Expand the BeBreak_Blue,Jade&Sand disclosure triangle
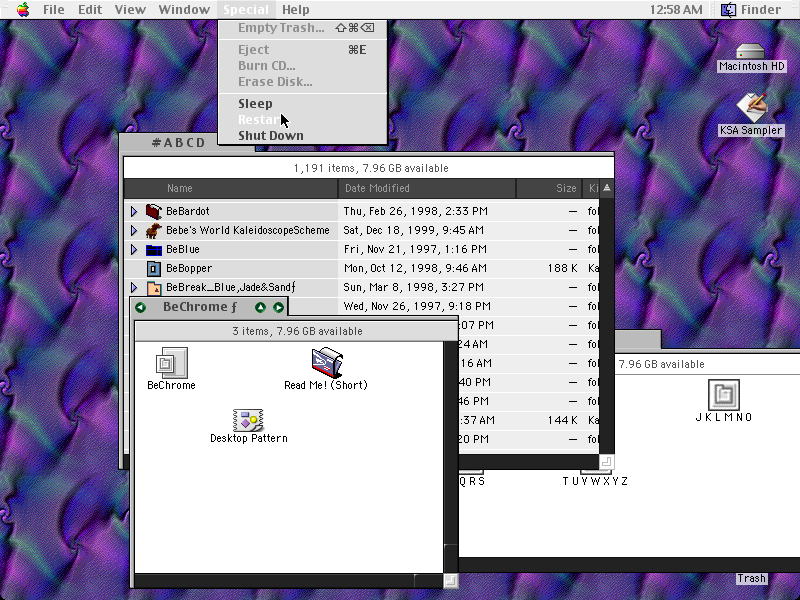Viewport: 800px width, 600px height. [x=134, y=288]
